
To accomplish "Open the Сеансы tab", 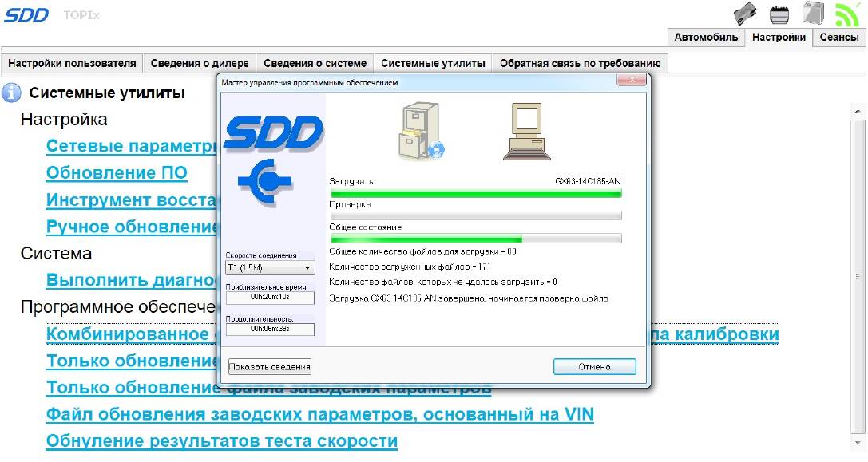I will point(839,37).
